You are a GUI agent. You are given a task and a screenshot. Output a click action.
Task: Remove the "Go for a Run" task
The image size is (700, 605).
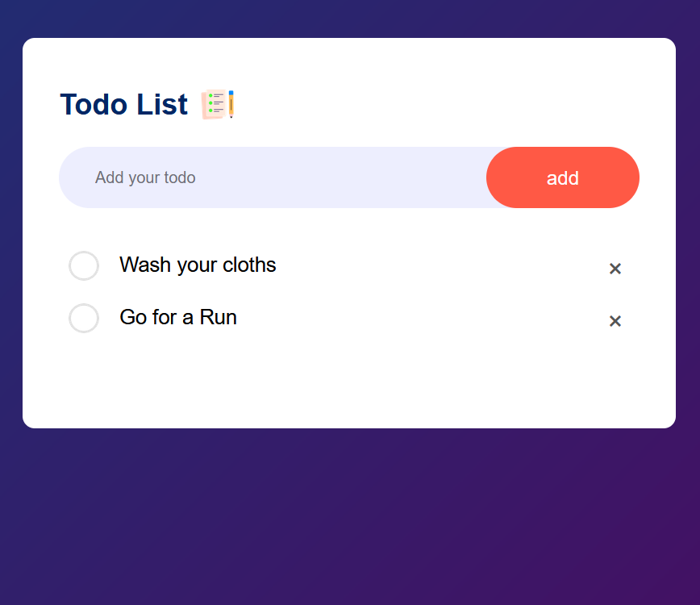[615, 321]
